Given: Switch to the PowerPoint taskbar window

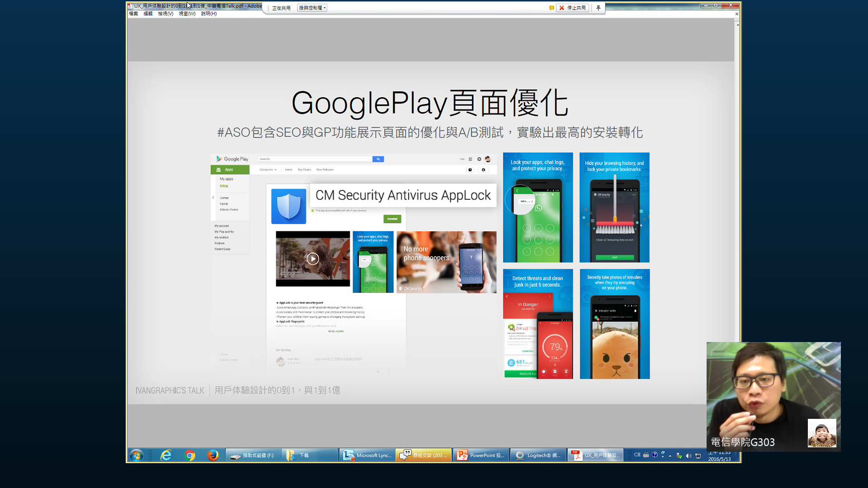Looking at the screenshot, I should (481, 455).
